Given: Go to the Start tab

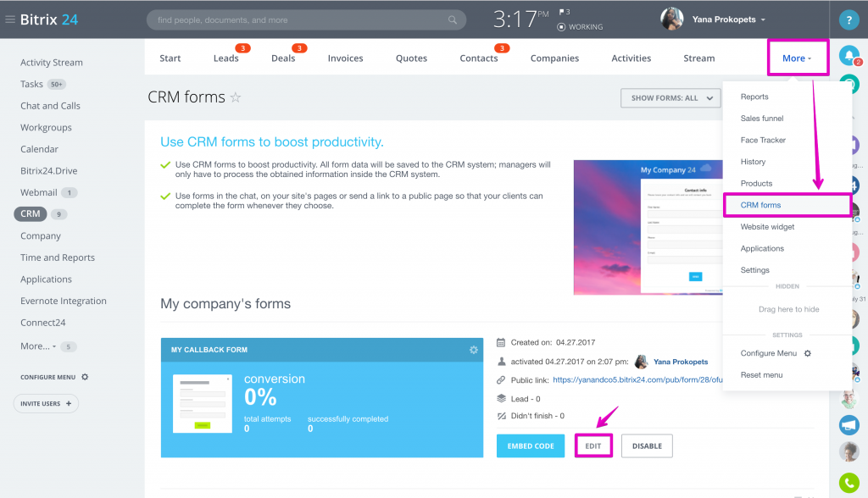Looking at the screenshot, I should point(170,58).
